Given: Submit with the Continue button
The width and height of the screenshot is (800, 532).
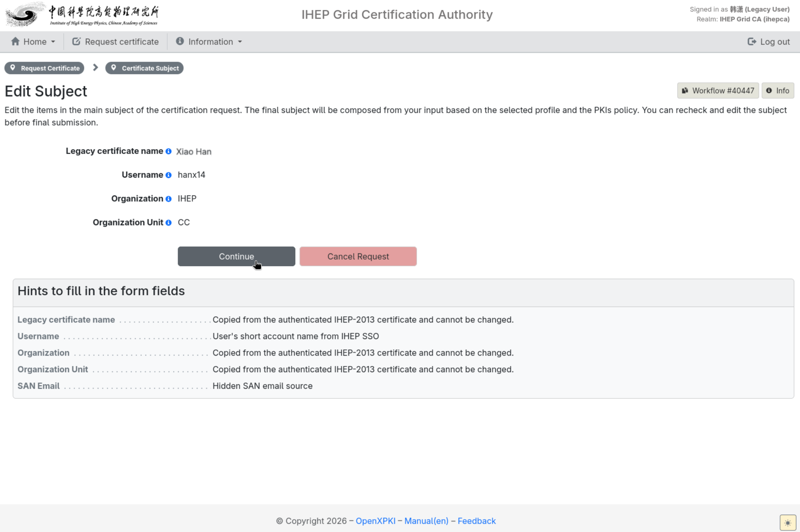Looking at the screenshot, I should coord(236,256).
